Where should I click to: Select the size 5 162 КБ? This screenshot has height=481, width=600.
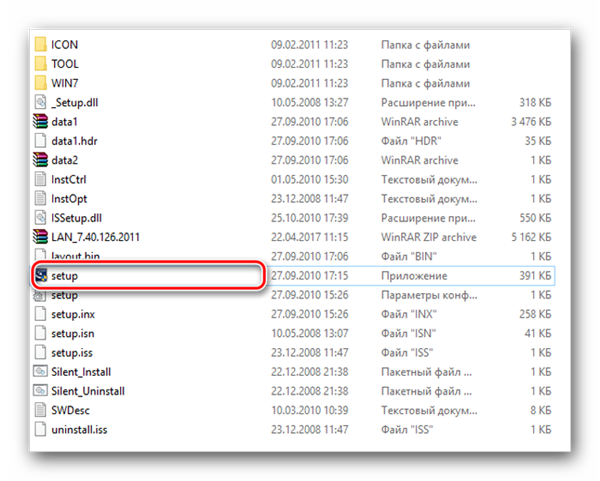pyautogui.click(x=531, y=237)
